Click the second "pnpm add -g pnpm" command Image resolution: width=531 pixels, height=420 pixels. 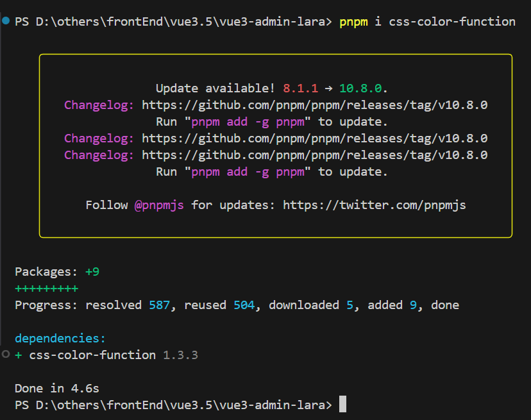pyautogui.click(x=248, y=172)
